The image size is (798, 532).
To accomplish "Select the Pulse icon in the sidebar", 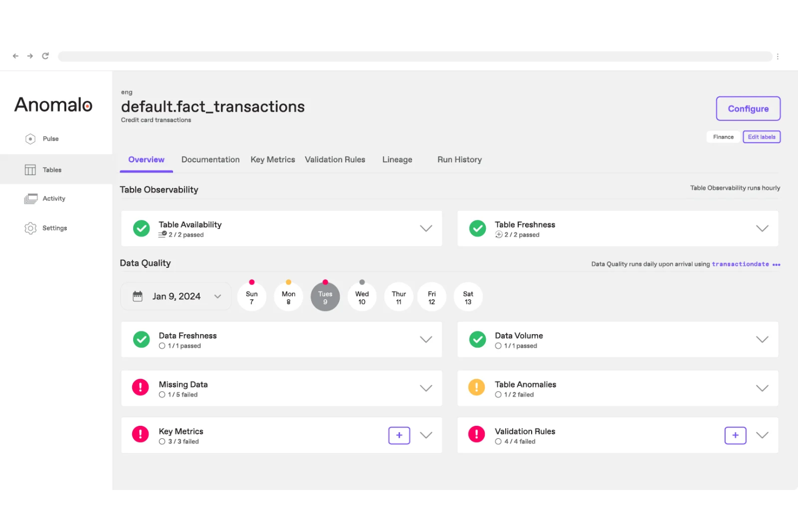I will point(30,139).
